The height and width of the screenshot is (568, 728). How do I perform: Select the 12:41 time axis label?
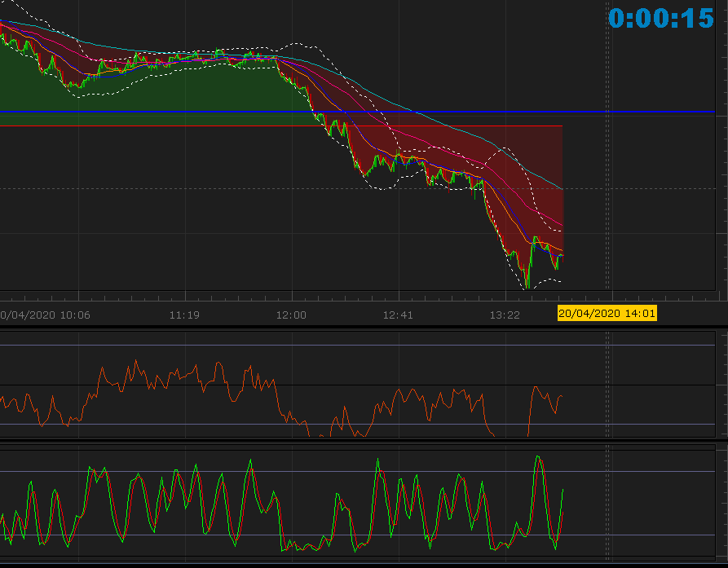click(398, 315)
